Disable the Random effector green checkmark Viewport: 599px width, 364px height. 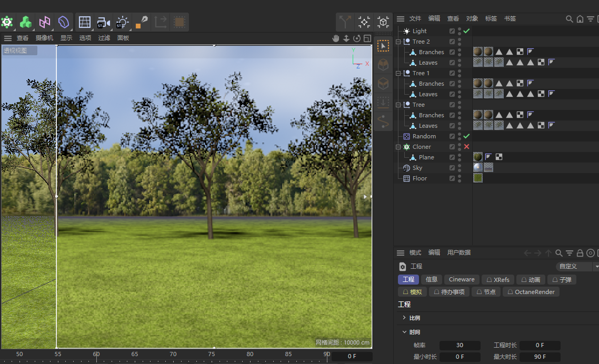coord(466,136)
